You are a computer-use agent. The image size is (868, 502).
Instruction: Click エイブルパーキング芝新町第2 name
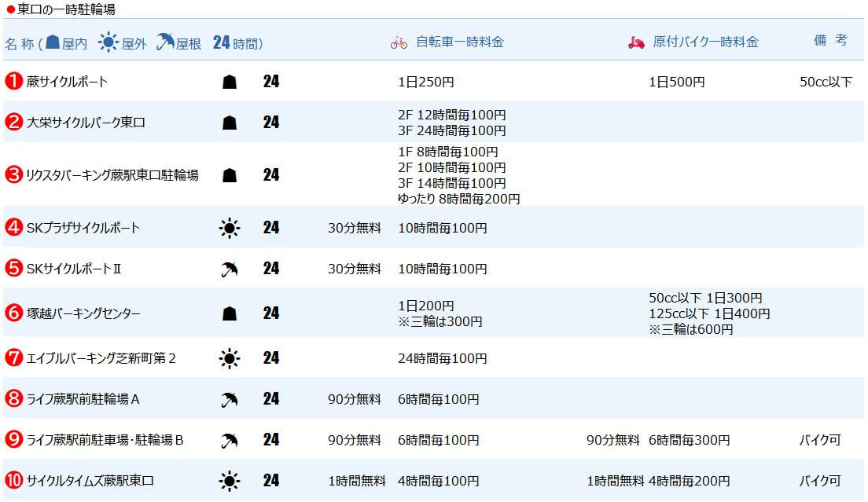point(101,358)
